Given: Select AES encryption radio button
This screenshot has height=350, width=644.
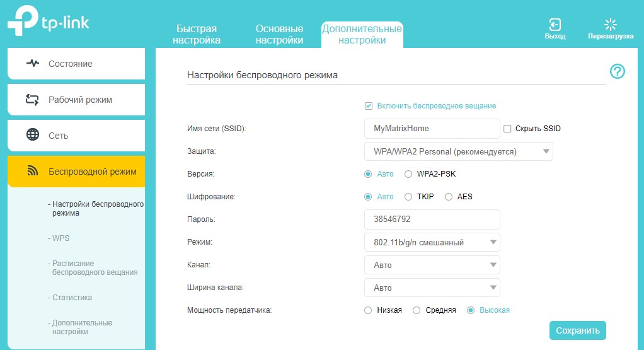Looking at the screenshot, I should point(449,197).
